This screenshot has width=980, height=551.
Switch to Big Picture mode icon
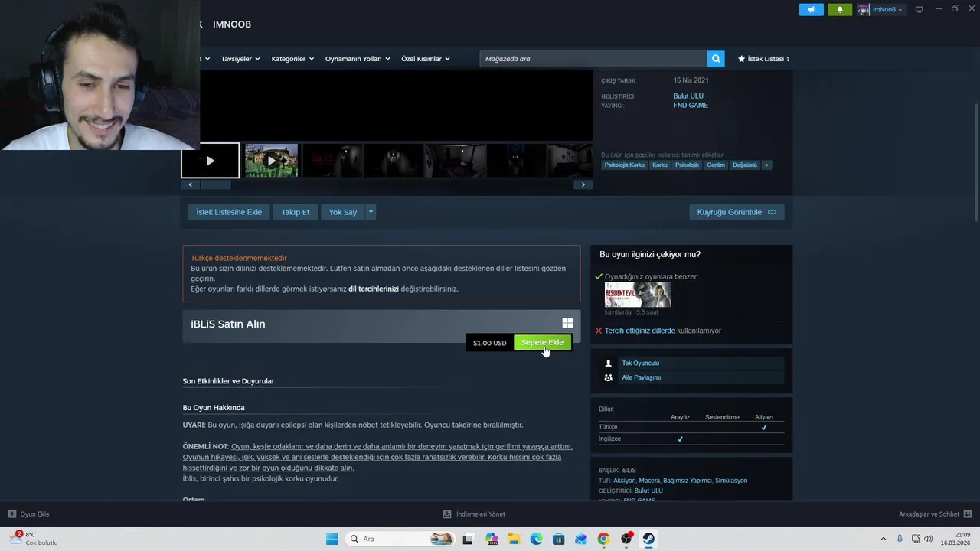point(919,9)
